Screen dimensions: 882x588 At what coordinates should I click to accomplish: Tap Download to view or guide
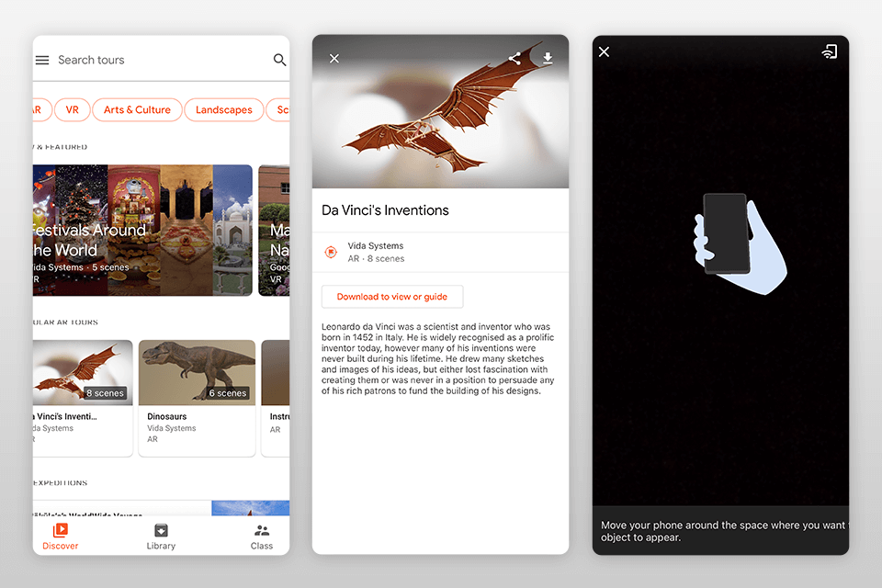392,296
